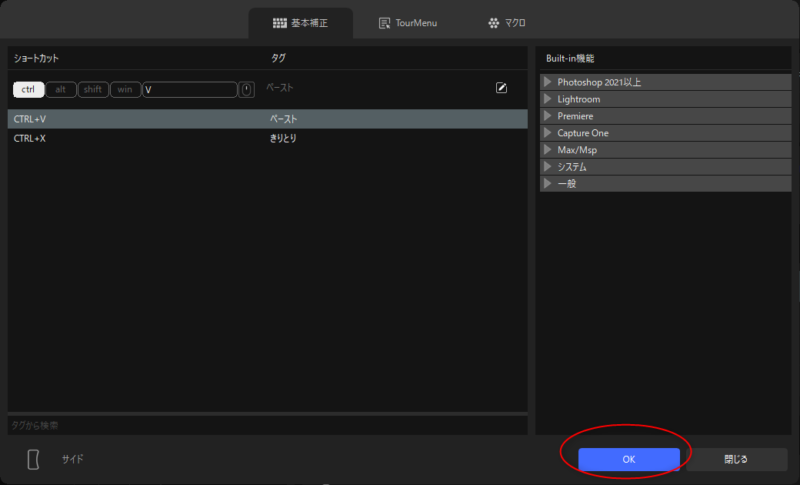Click the key input field containing V
800x485 pixels.
[190, 89]
